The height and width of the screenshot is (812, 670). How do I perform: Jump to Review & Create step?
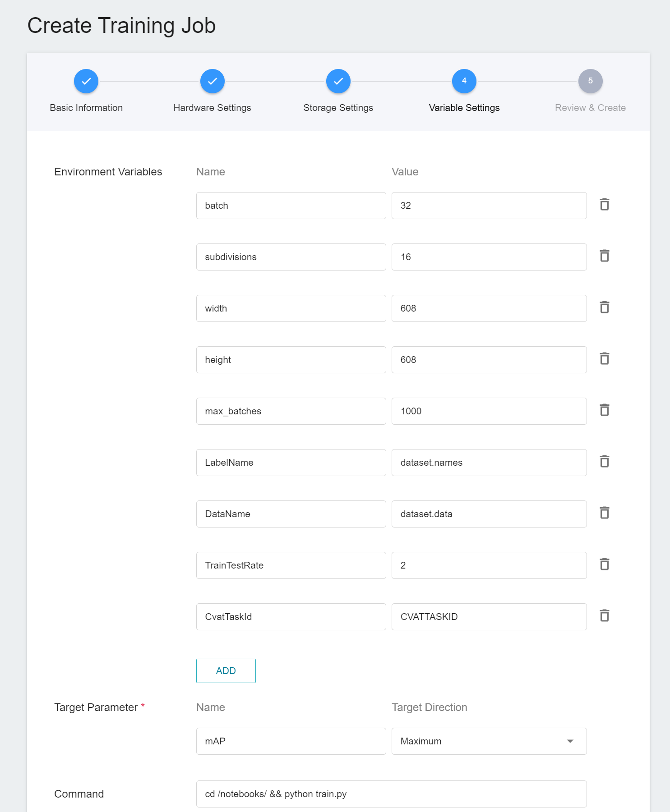point(590,82)
